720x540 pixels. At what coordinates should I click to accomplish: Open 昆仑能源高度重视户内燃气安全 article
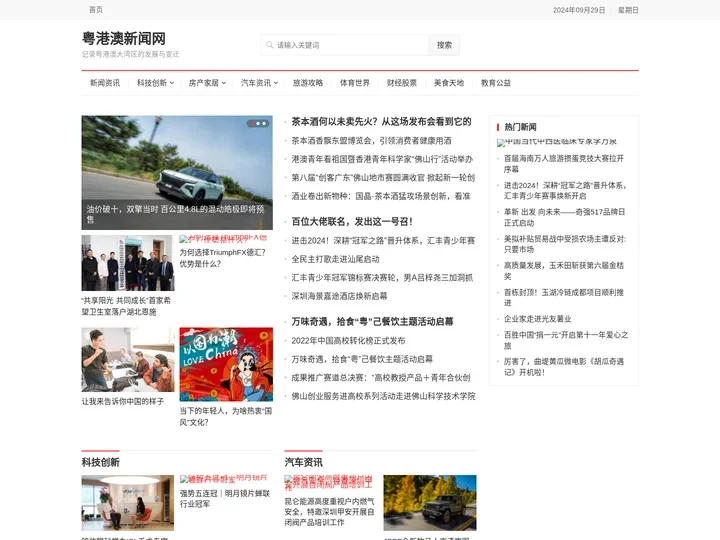pos(329,512)
